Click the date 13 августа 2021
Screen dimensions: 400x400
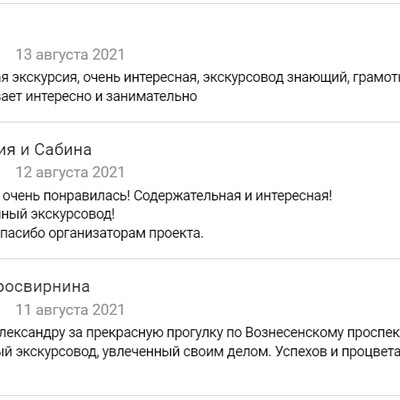(70, 55)
